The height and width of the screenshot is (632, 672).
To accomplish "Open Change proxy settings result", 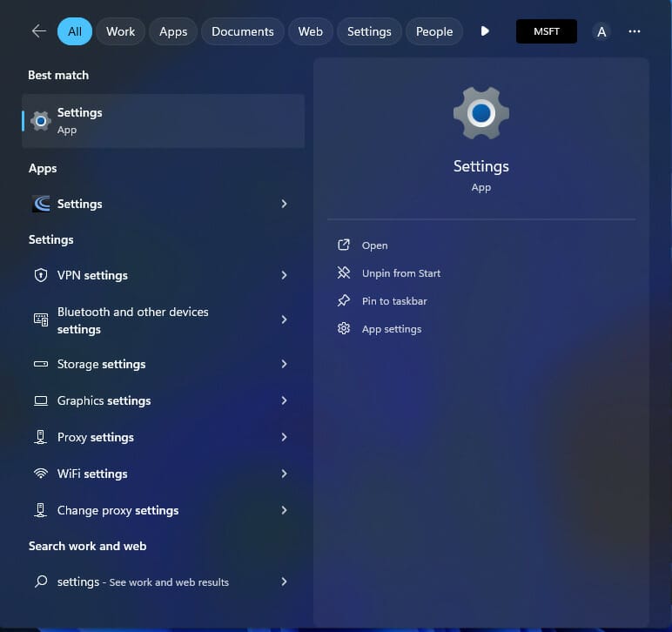I will point(164,510).
